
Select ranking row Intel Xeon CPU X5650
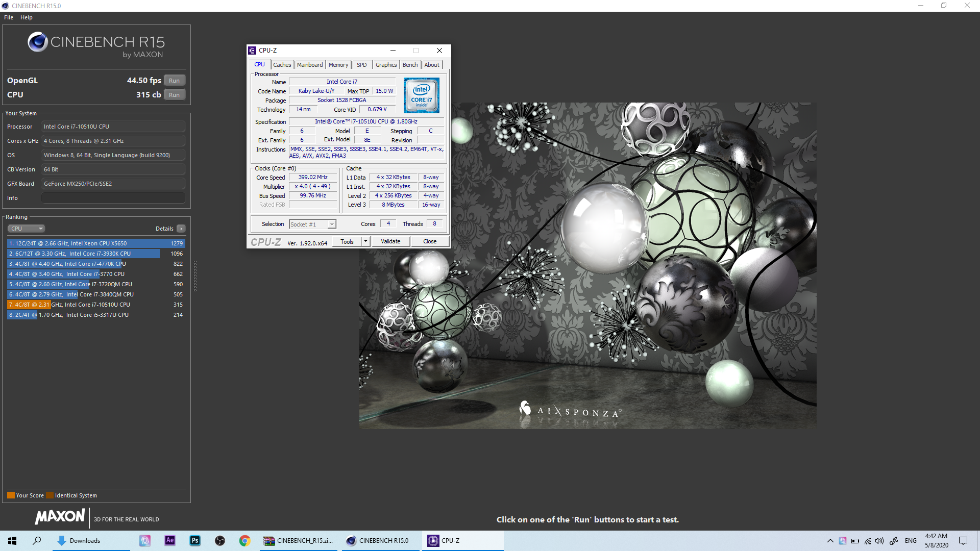(96, 243)
